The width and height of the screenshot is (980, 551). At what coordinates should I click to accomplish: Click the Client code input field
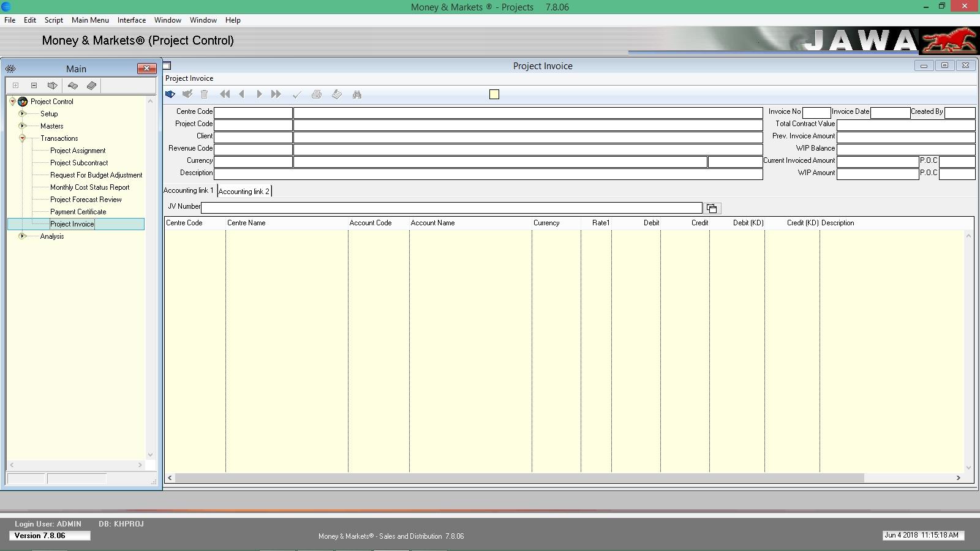253,137
